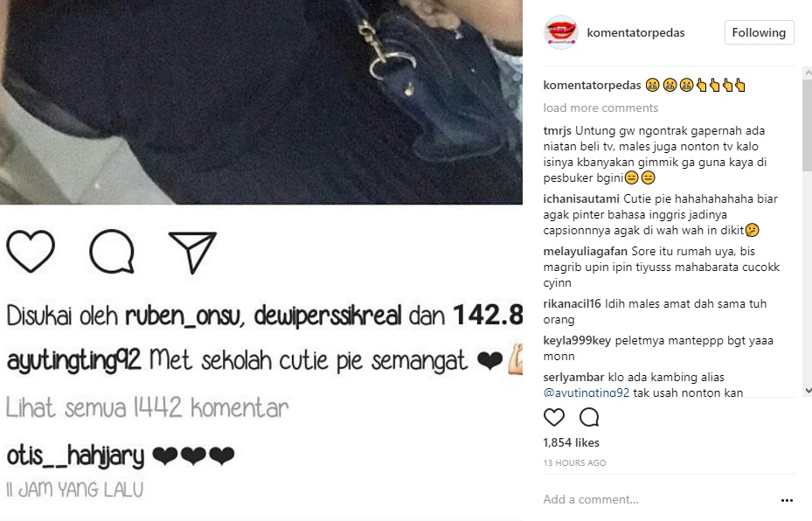Screen dimensions: 812x521
Task: Open rikanacil16 commenter profile
Action: pyautogui.click(x=573, y=304)
